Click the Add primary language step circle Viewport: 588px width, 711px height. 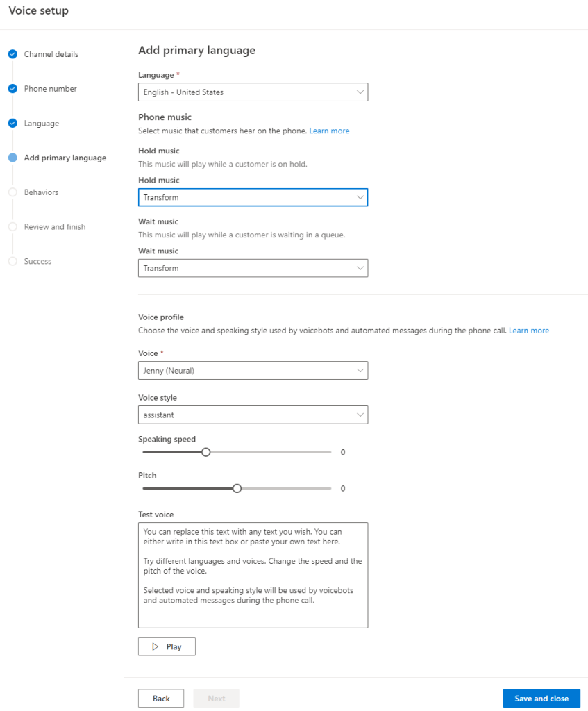click(12, 158)
